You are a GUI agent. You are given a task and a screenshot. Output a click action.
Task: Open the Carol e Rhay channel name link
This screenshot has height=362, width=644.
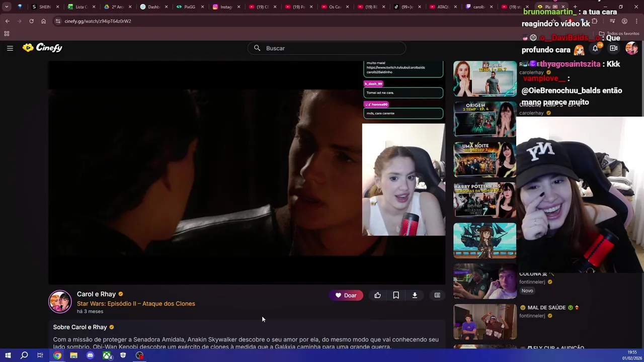click(96, 294)
